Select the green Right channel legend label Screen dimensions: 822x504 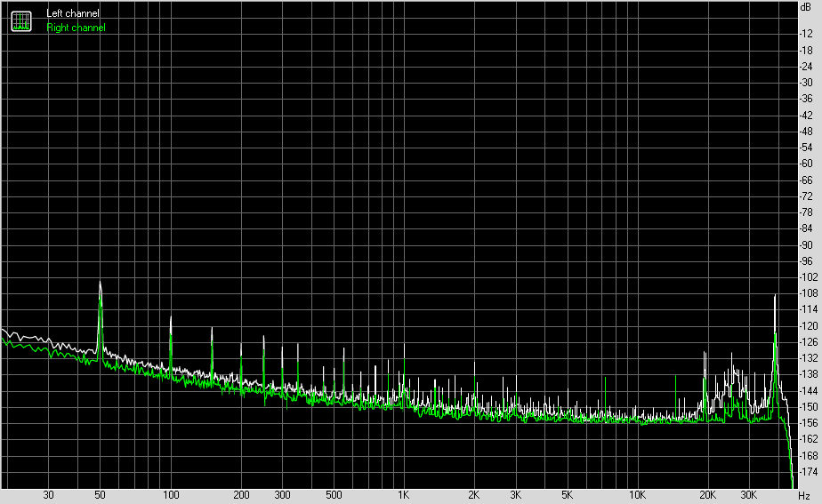coord(76,28)
